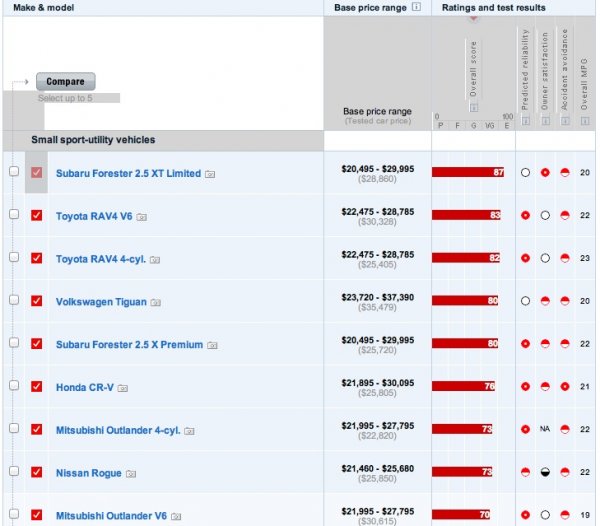Open Accident avoidance info icon

565,121
